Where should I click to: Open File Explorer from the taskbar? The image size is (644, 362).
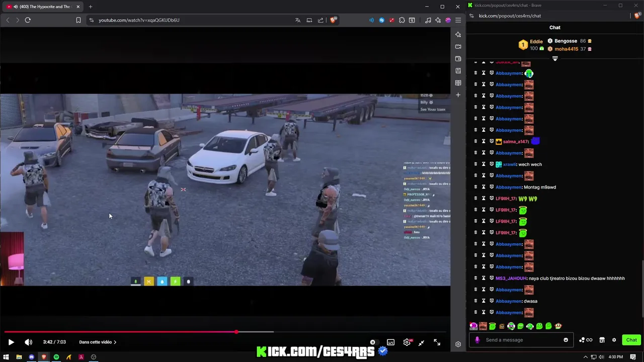pos(19,357)
